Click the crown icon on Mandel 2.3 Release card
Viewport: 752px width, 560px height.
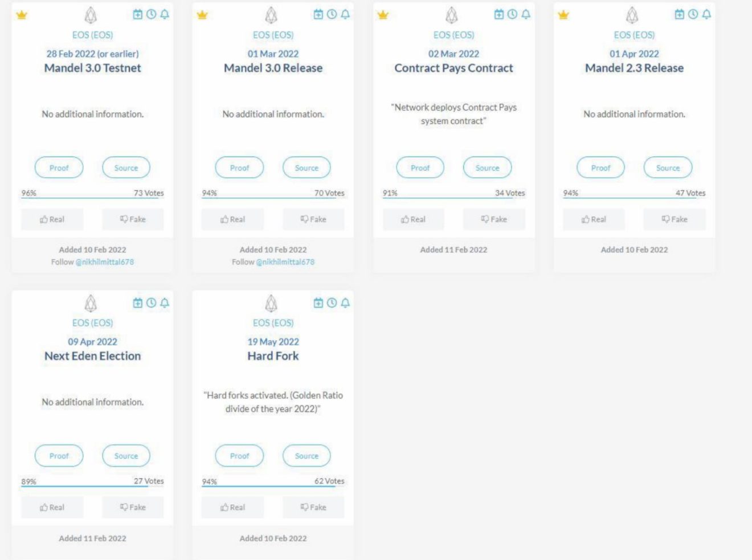point(563,15)
